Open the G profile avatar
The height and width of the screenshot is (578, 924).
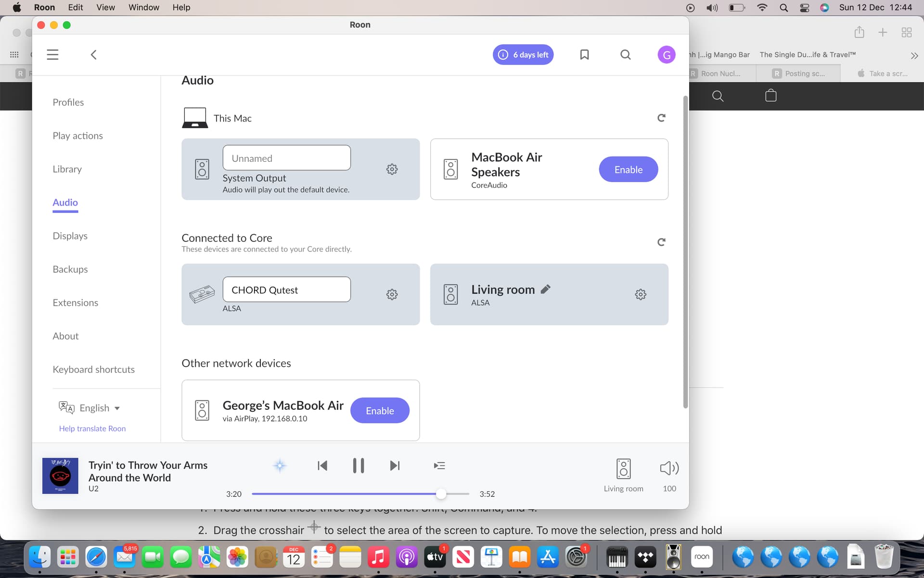pos(666,55)
